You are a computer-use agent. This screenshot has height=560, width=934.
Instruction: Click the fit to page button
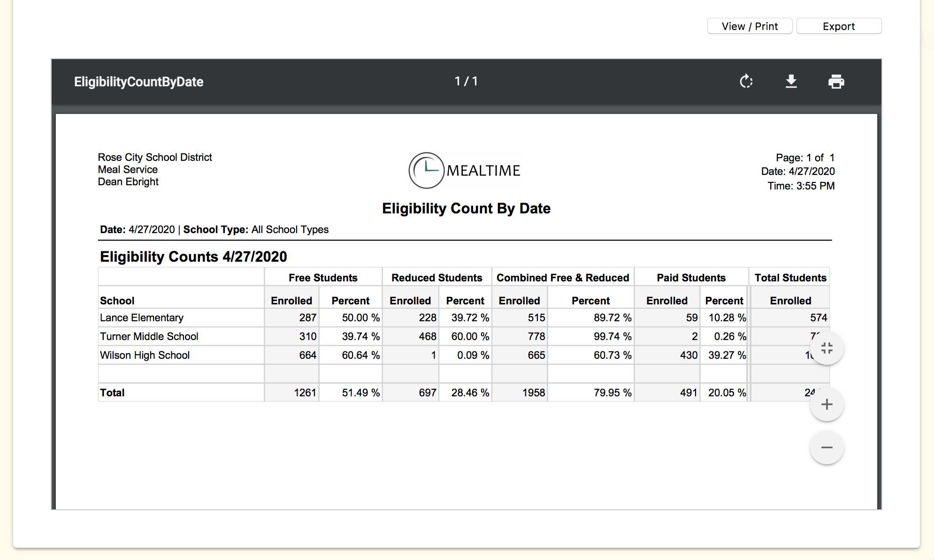(827, 348)
